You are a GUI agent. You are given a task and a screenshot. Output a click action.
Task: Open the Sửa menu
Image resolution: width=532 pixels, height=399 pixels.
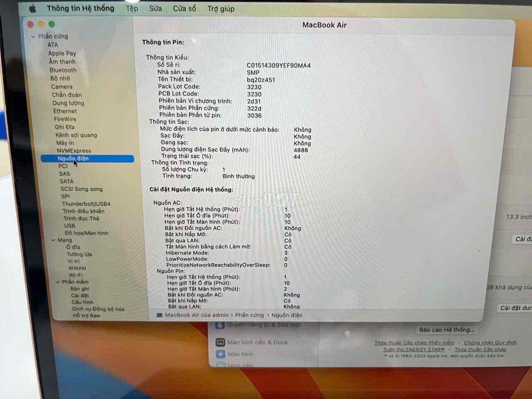coord(156,8)
